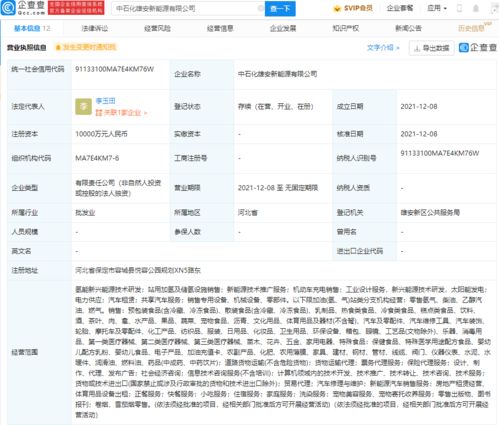Viewport: 499px width, 425px height.
Task: Switch to 法律诉讼 tab
Action: pyautogui.click(x=95, y=28)
